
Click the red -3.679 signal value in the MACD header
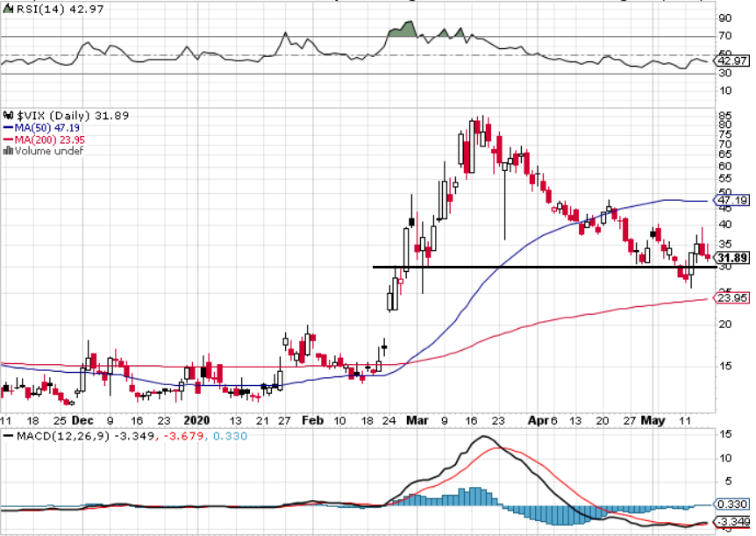(x=182, y=436)
